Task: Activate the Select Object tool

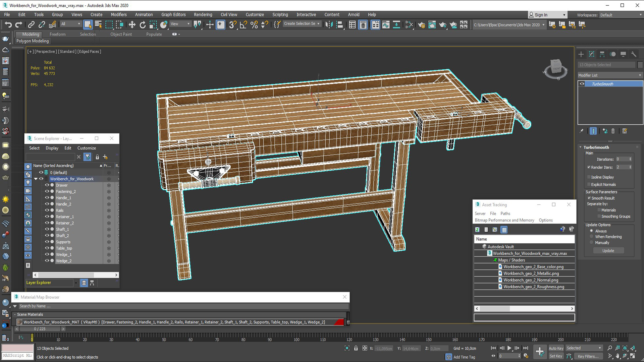Action: pos(88,24)
